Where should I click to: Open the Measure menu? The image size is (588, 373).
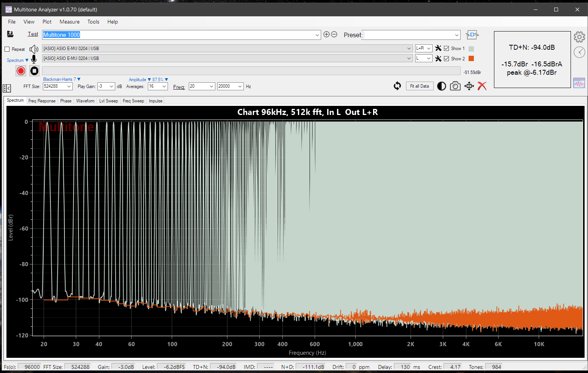69,22
